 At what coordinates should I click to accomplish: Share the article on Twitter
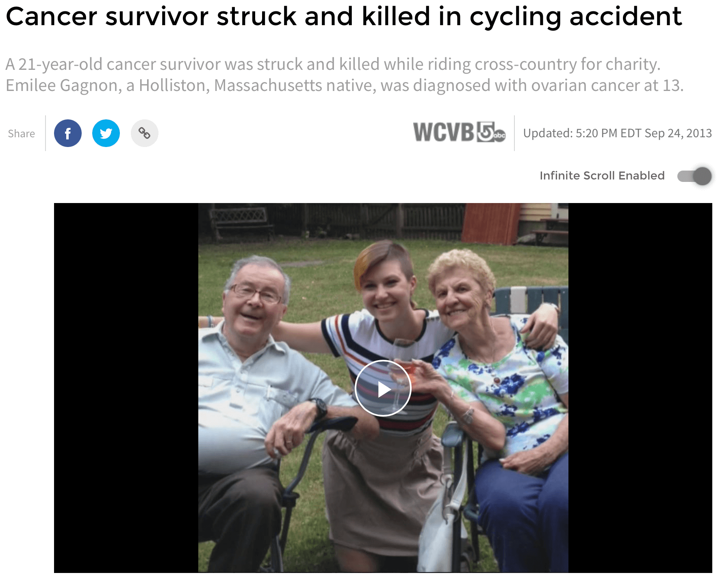point(106,133)
